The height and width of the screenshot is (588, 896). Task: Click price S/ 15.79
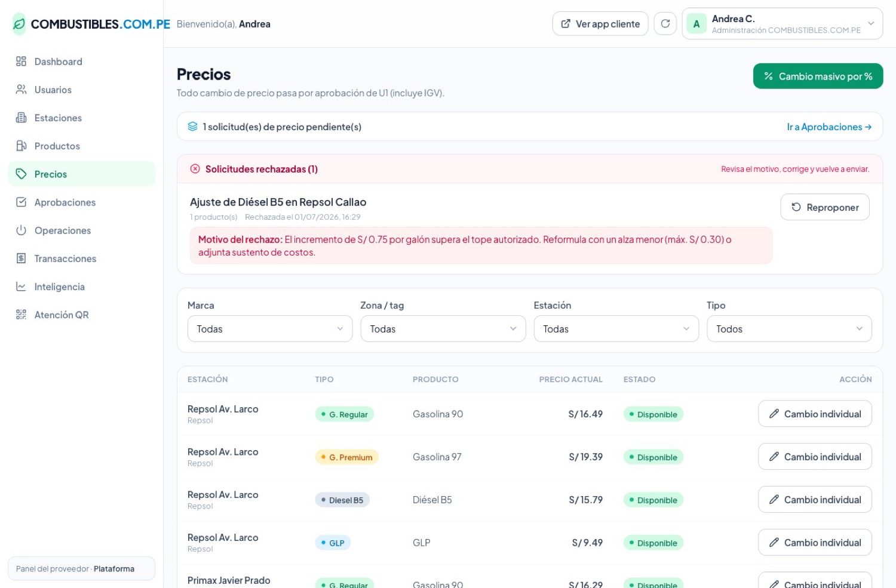point(585,500)
